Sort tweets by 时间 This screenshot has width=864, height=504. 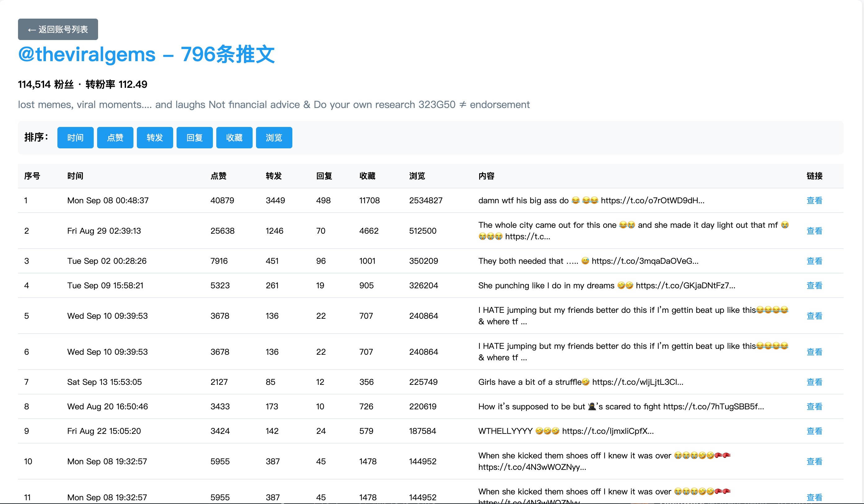click(75, 137)
